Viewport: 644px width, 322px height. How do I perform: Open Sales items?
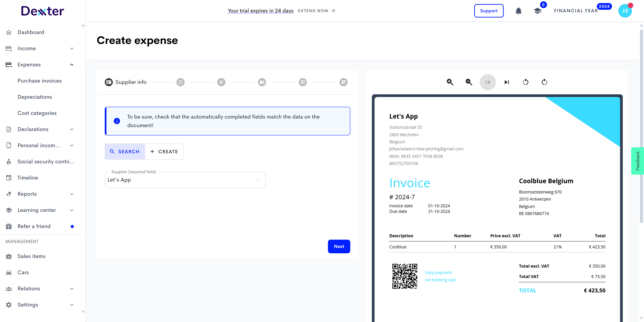pos(31,256)
